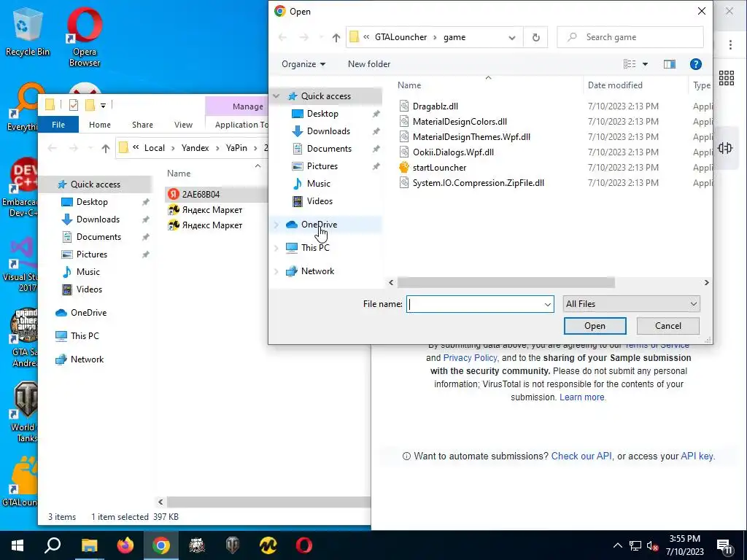This screenshot has height=560, width=747.
Task: Show hidden system tray icons
Action: [x=617, y=545]
